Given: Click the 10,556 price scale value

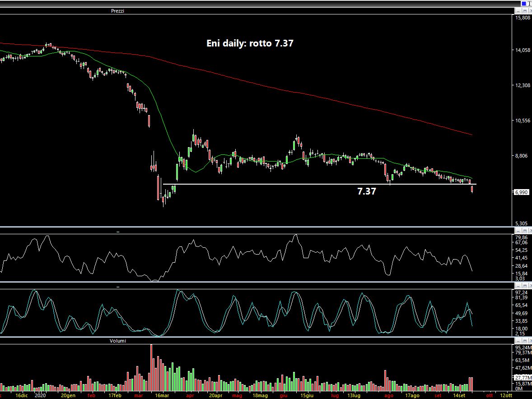Looking at the screenshot, I should pos(523,121).
